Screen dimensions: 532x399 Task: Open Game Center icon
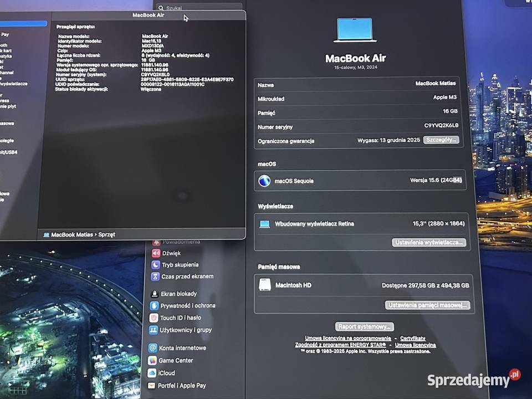(x=152, y=360)
